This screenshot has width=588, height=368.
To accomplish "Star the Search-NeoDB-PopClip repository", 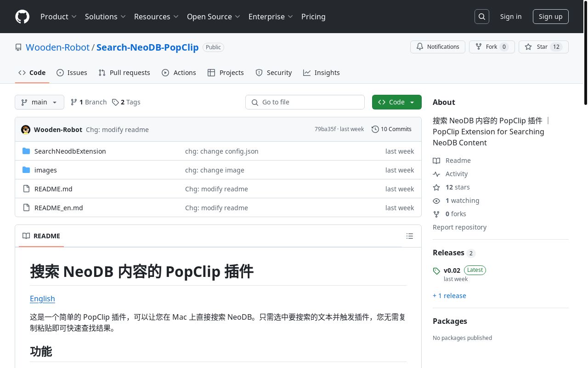I will pos(543,46).
